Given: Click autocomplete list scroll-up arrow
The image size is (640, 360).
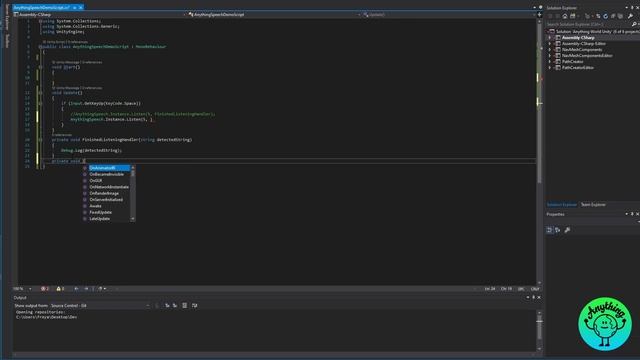Looking at the screenshot, I should tap(133, 167).
